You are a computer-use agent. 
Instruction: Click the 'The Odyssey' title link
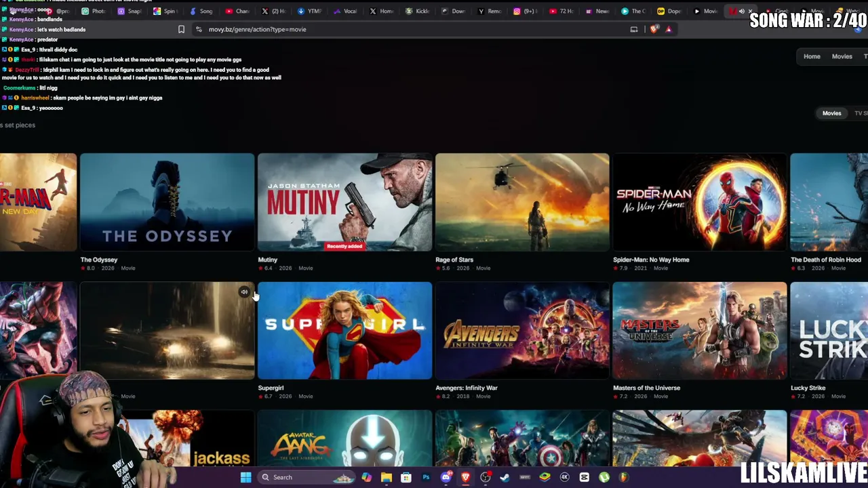(99, 260)
